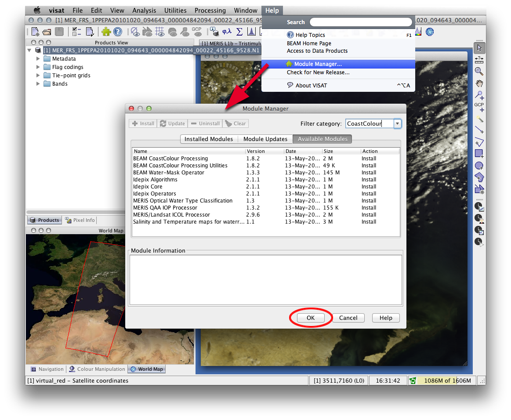Open the Processing menu

(210, 11)
